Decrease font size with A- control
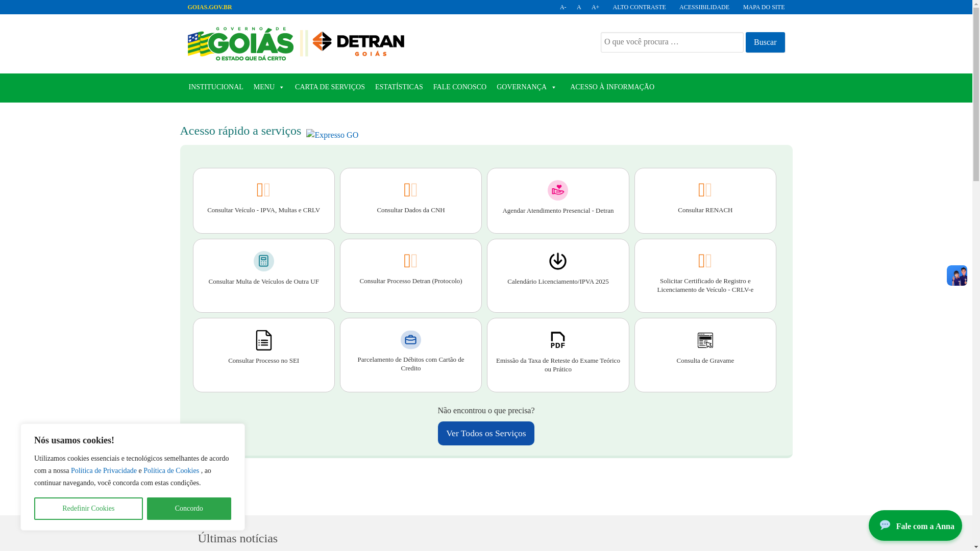 [x=563, y=7]
